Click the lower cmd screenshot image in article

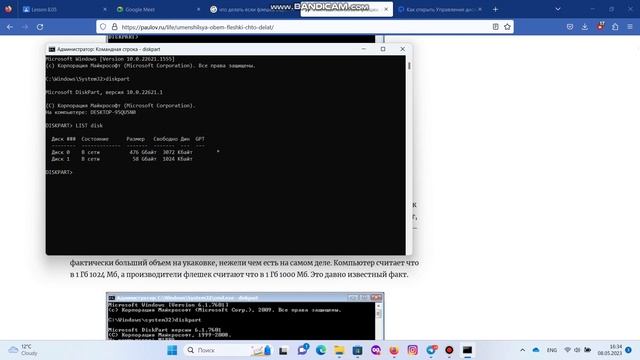245,316
